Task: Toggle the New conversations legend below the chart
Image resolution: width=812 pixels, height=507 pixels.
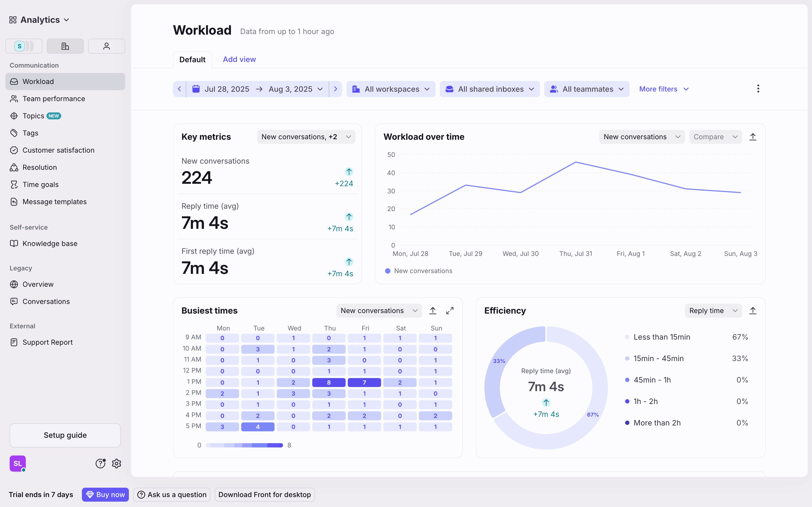Action: 418,271
